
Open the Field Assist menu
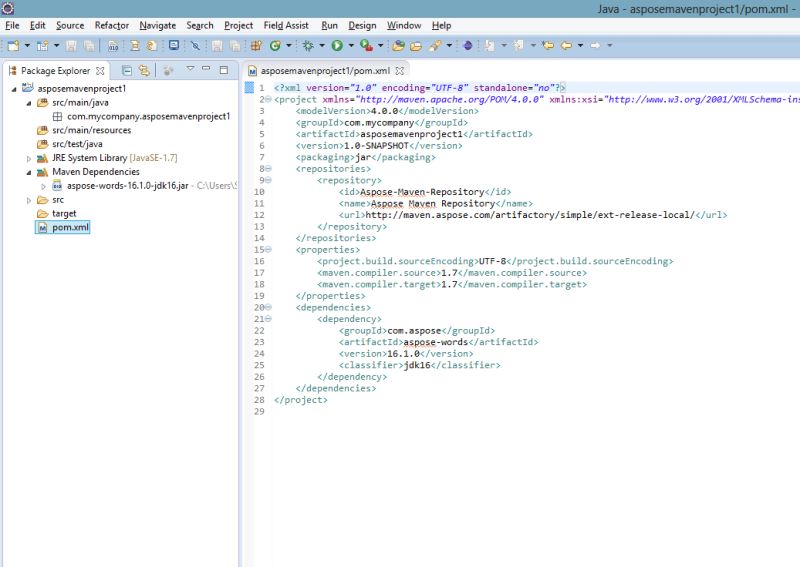pyautogui.click(x=286, y=26)
